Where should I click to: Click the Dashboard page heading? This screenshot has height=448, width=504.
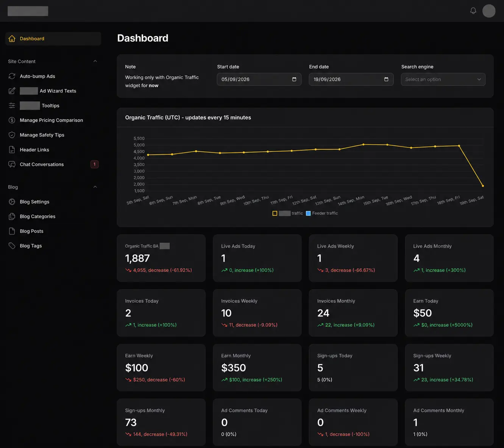coord(143,38)
